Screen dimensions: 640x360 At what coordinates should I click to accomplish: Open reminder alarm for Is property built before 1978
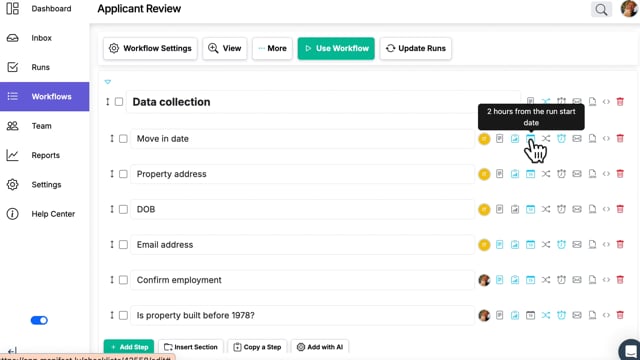(562, 315)
